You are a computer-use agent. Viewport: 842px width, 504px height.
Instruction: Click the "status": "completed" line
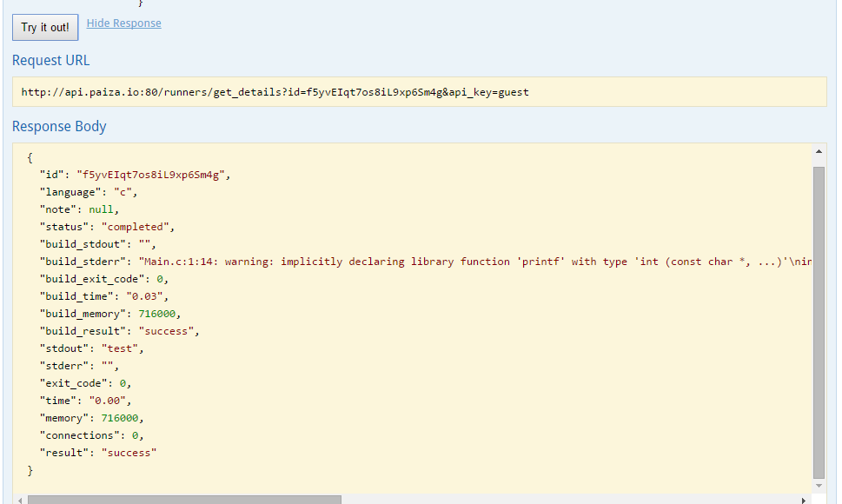tap(108, 227)
